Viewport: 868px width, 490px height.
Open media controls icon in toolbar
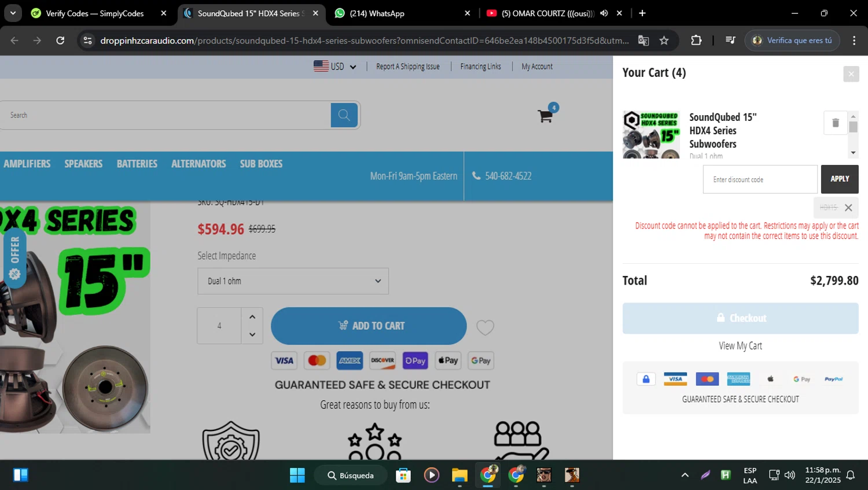click(x=730, y=40)
